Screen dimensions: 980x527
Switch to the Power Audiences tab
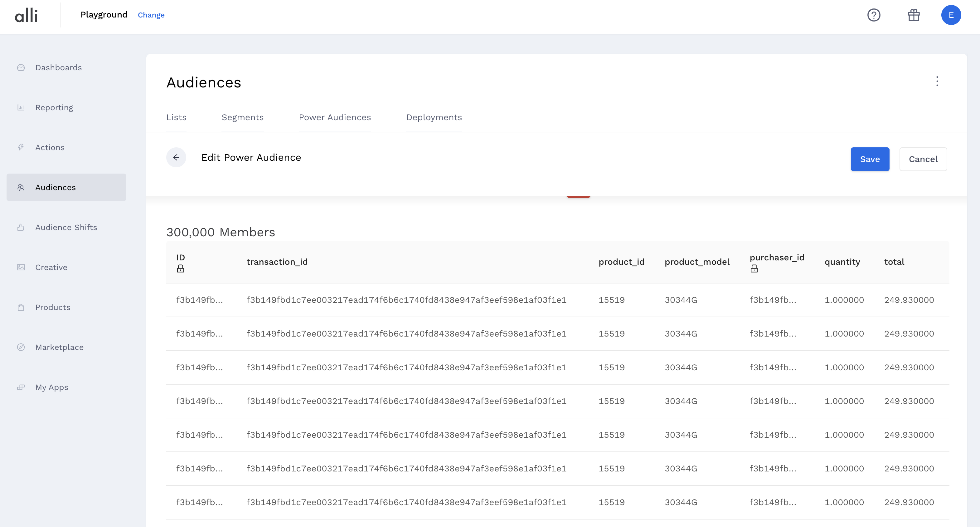(x=335, y=117)
